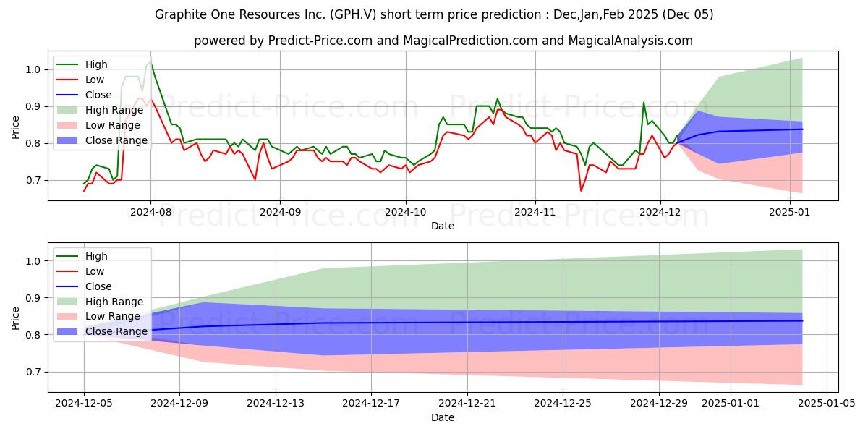The height and width of the screenshot is (434, 868).
Task: Select 'Close' label in upper chart legend
Action: [98, 95]
